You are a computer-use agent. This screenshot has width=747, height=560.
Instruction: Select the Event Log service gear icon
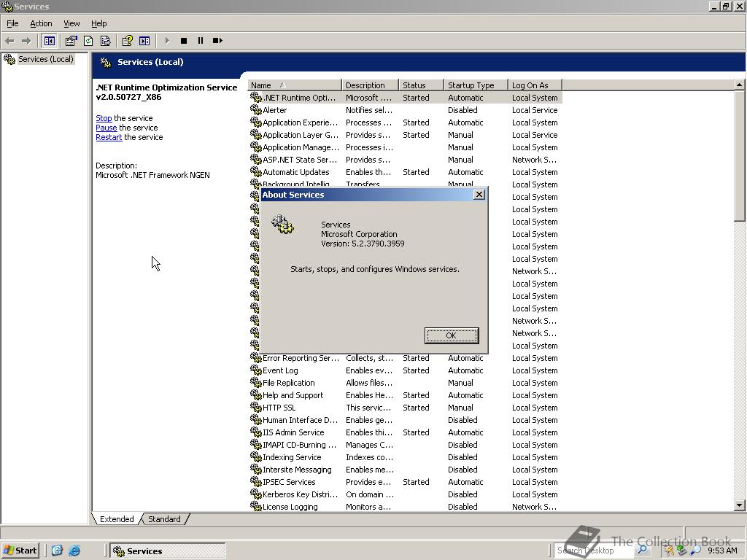pyautogui.click(x=256, y=370)
